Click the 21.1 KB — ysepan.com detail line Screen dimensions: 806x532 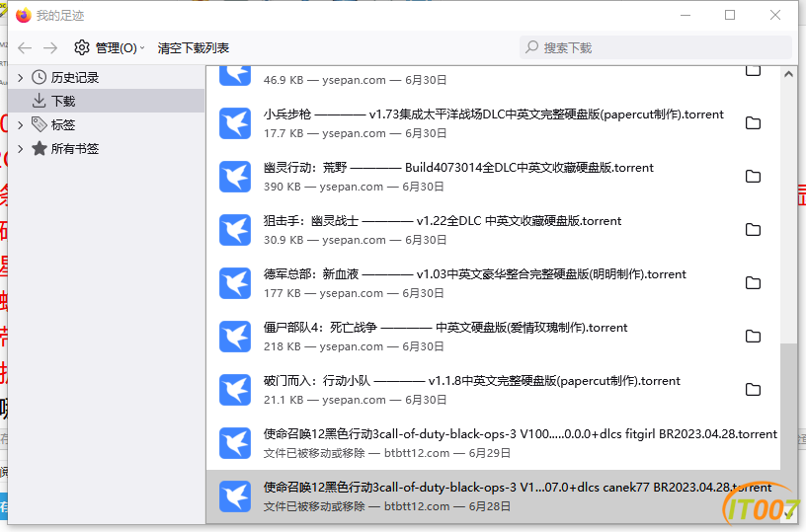[x=355, y=400]
